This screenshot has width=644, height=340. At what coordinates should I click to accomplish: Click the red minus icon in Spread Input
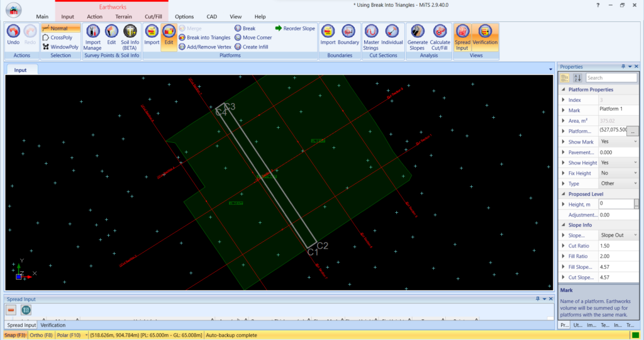[x=11, y=310]
